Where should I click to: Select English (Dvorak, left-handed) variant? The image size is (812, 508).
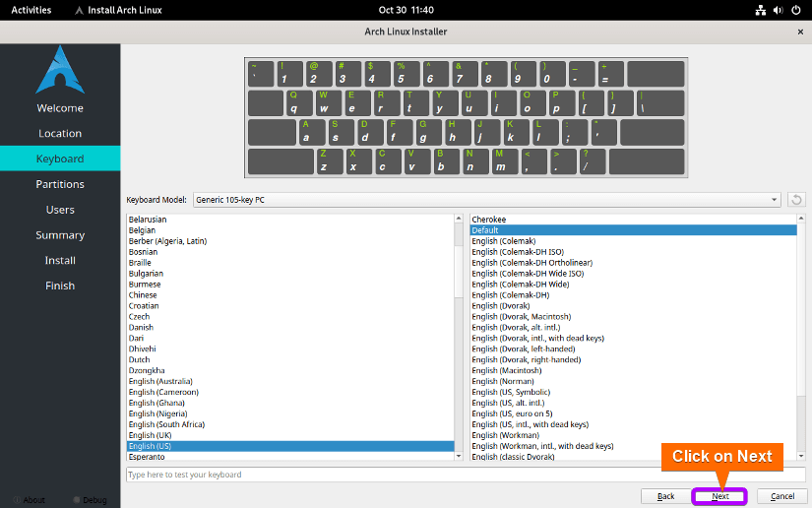[633, 349]
